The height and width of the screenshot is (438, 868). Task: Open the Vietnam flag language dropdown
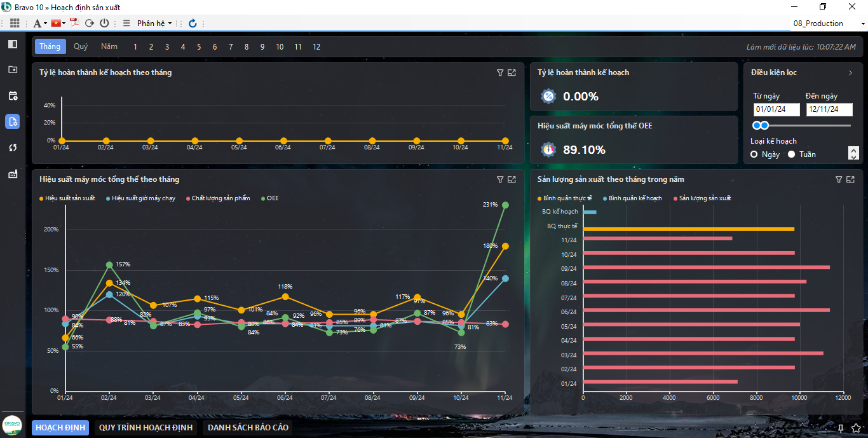(x=58, y=23)
